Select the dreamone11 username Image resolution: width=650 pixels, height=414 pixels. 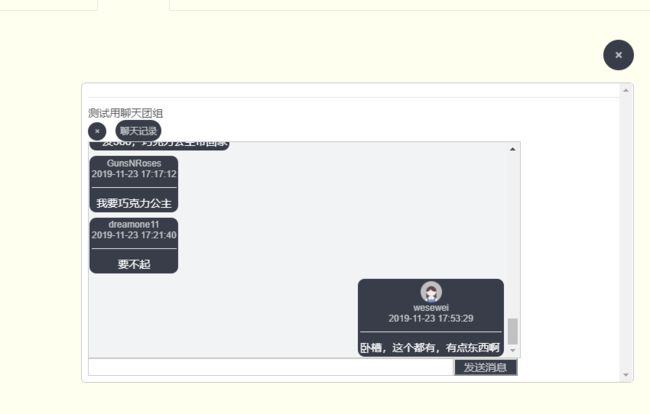(134, 225)
